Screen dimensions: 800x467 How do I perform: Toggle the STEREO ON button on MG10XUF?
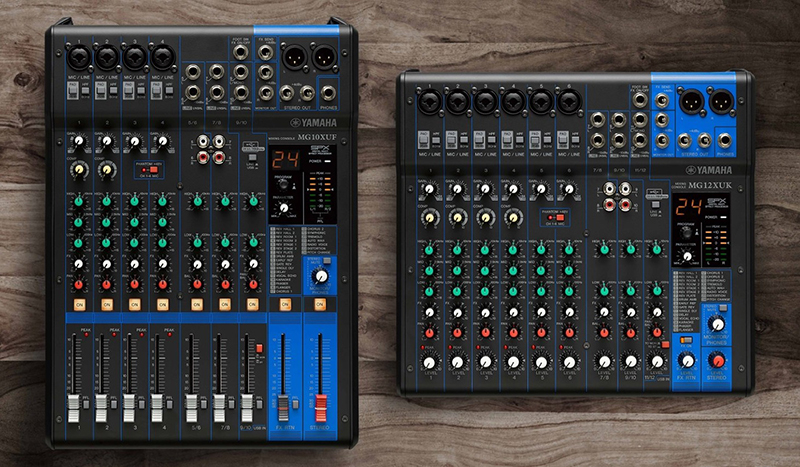[x=319, y=305]
